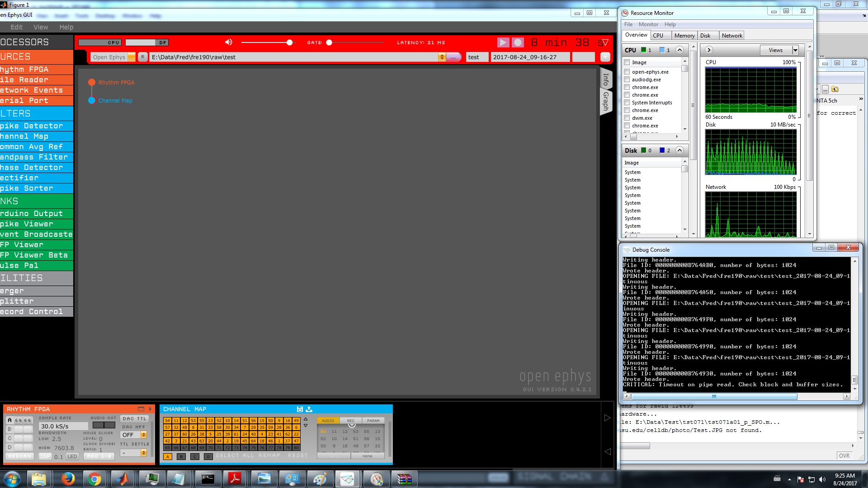Mute audio via the speaker icon
This screenshot has width=868, height=488.
[x=228, y=42]
